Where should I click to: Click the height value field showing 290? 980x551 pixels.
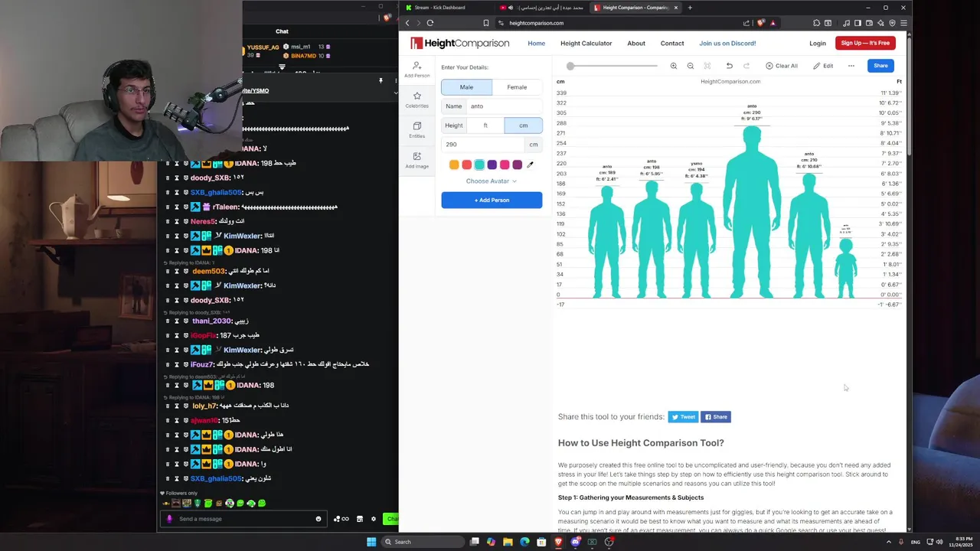[482, 145]
